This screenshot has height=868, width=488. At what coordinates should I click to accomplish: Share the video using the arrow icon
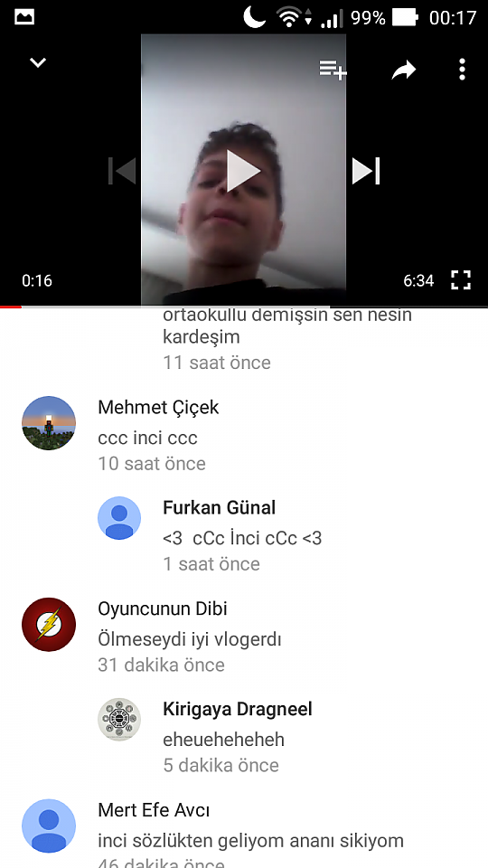(403, 71)
